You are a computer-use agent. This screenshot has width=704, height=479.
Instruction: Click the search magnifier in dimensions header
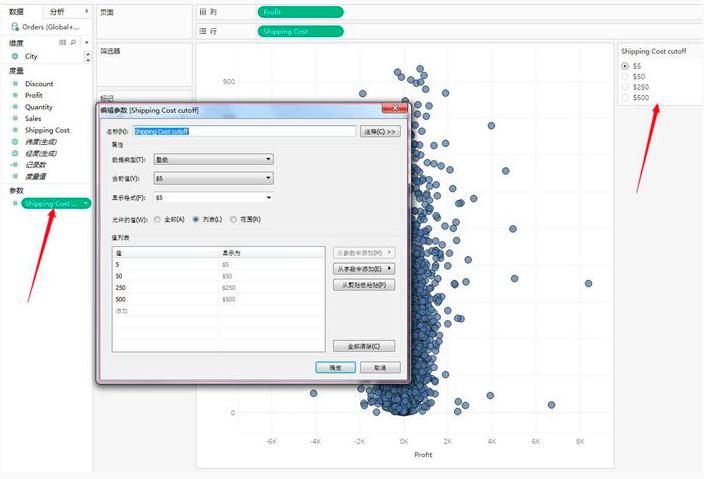click(x=73, y=43)
